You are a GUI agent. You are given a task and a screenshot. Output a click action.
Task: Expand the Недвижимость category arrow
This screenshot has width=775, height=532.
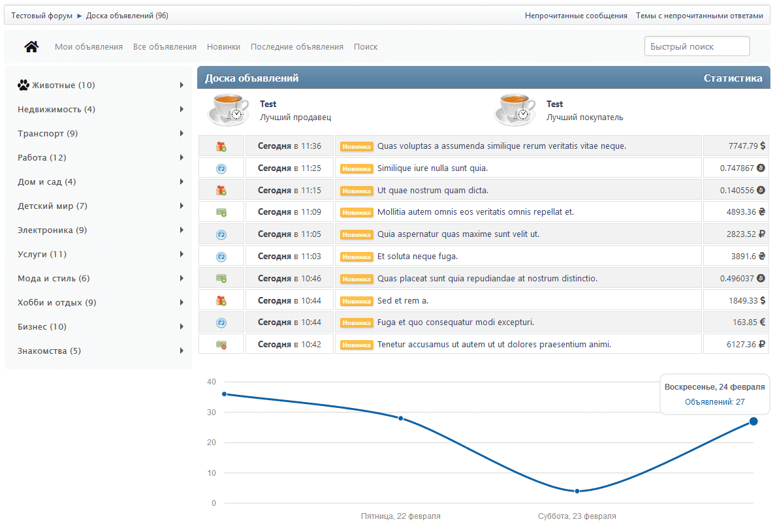coord(182,110)
